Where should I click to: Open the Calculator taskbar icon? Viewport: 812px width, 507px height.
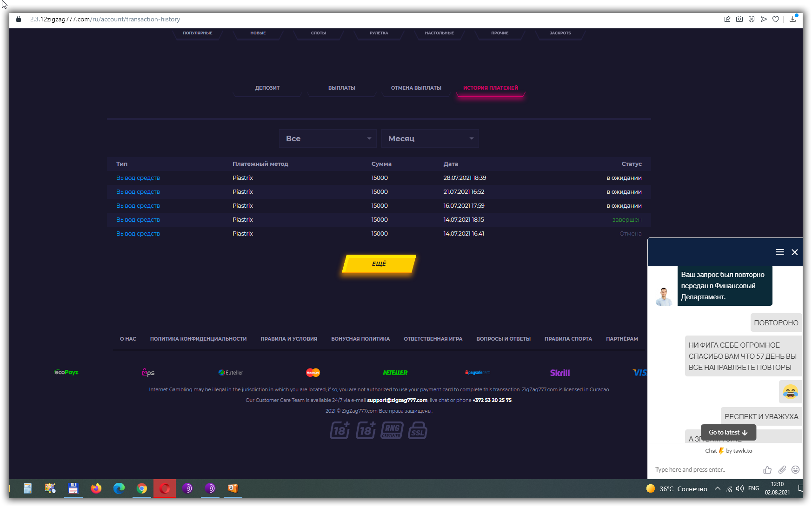point(27,488)
